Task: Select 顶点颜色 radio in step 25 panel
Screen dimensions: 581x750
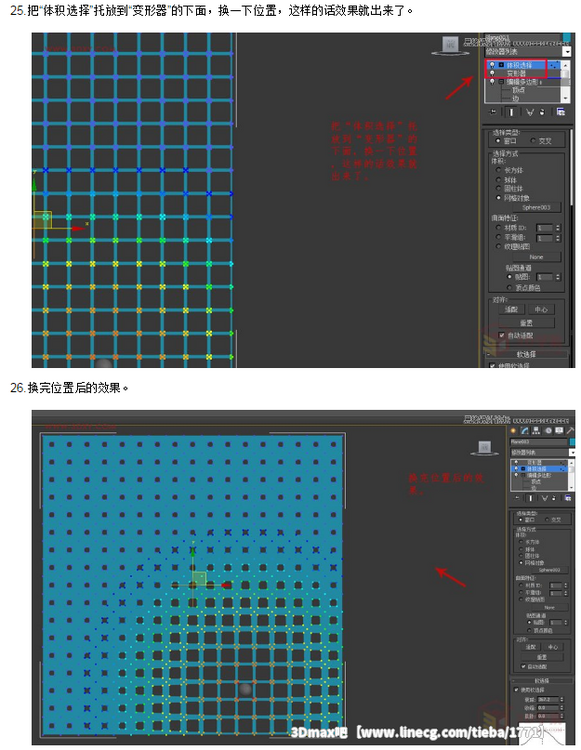Action: tap(509, 287)
